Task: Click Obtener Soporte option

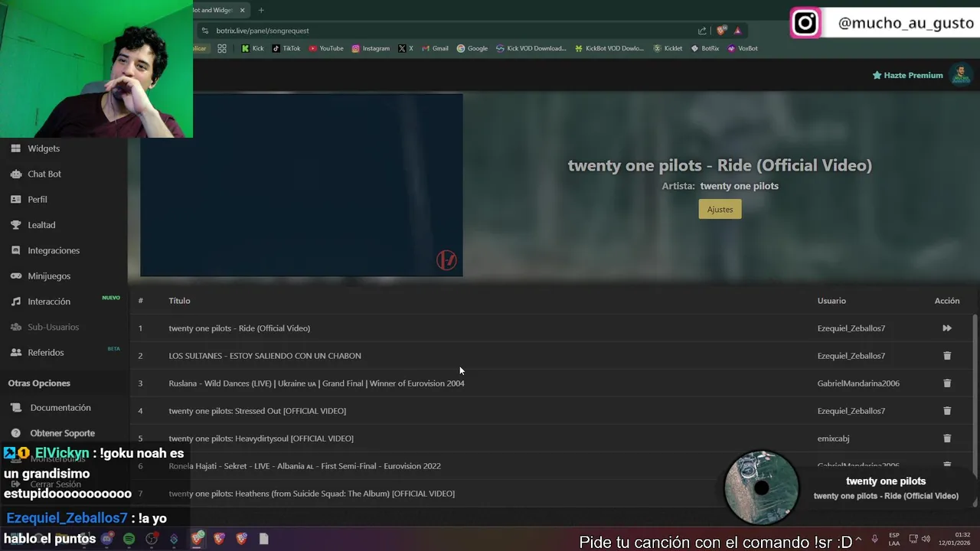Action: tap(63, 433)
